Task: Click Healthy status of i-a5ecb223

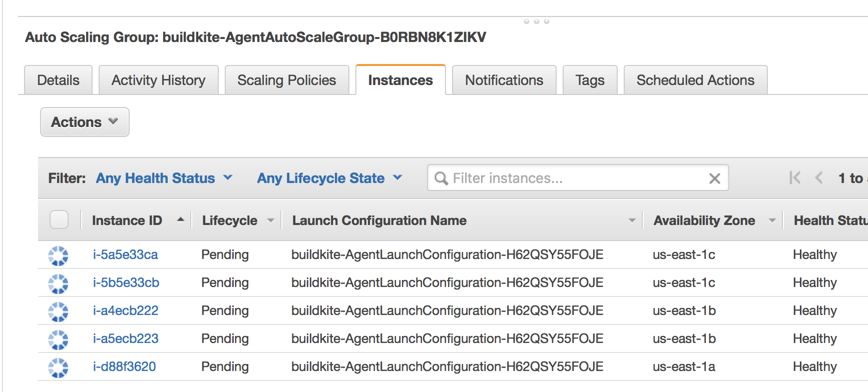Action: point(815,338)
